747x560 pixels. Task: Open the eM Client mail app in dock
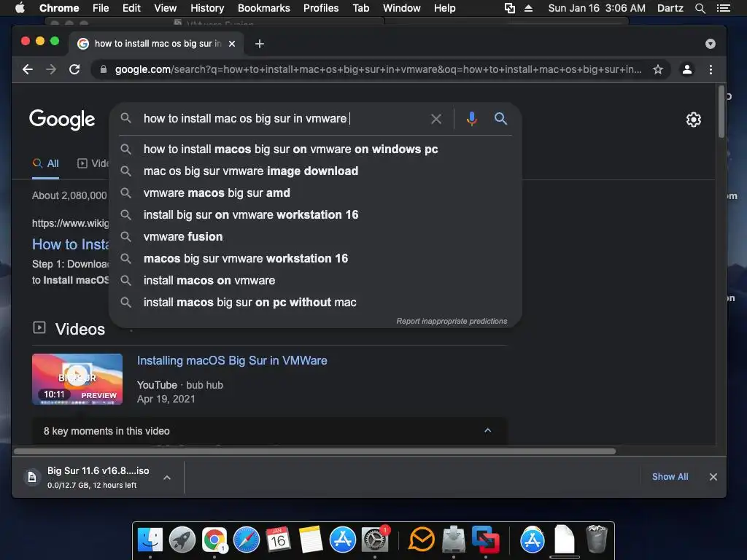(x=422, y=540)
